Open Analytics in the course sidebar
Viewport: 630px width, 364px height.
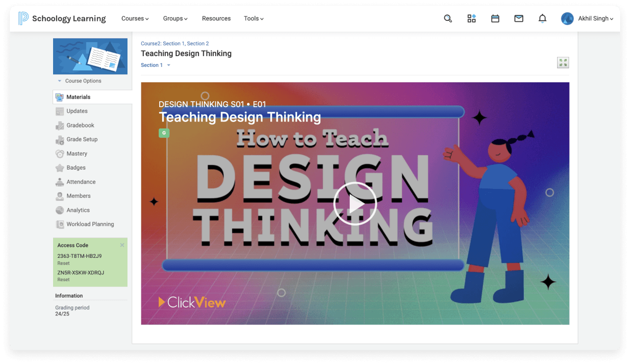click(x=78, y=210)
